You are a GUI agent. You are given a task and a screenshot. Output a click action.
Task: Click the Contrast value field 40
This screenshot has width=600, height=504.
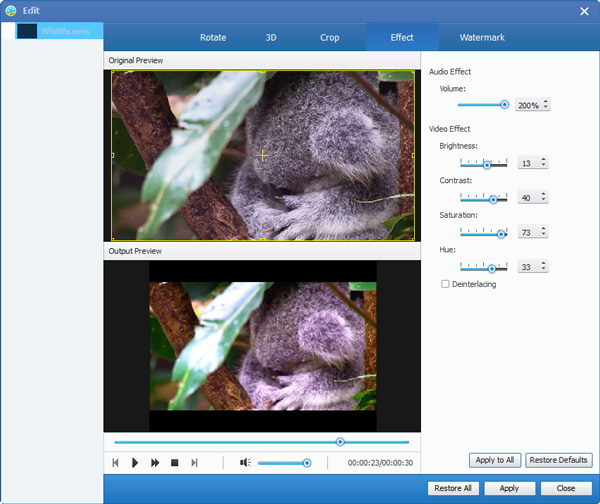click(528, 197)
